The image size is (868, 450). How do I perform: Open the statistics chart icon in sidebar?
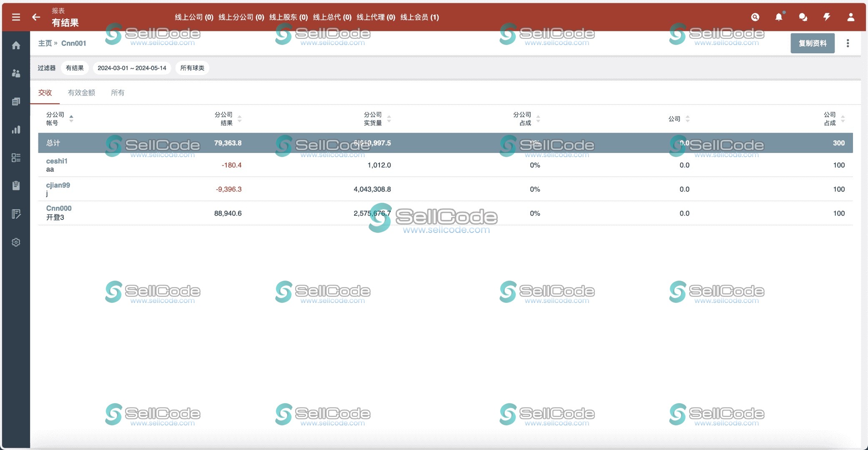click(16, 130)
